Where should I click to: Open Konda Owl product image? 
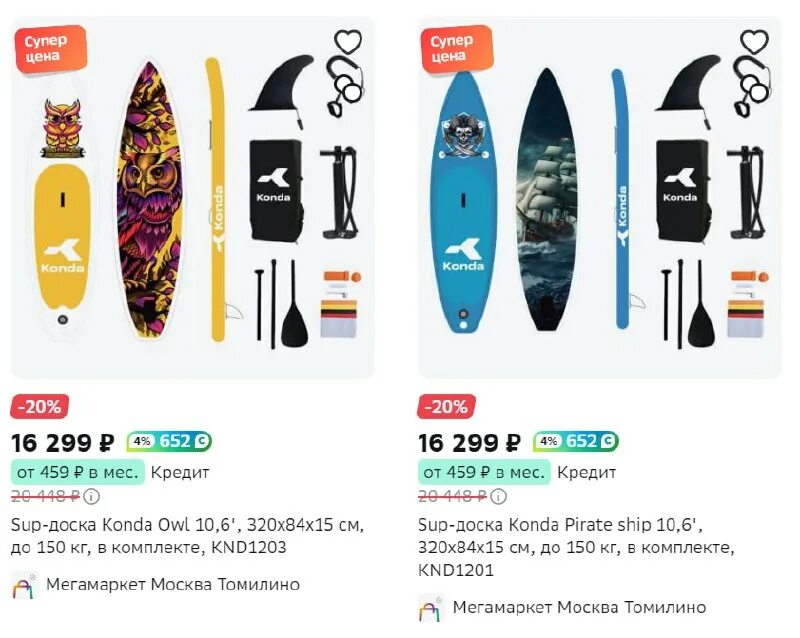[193, 198]
